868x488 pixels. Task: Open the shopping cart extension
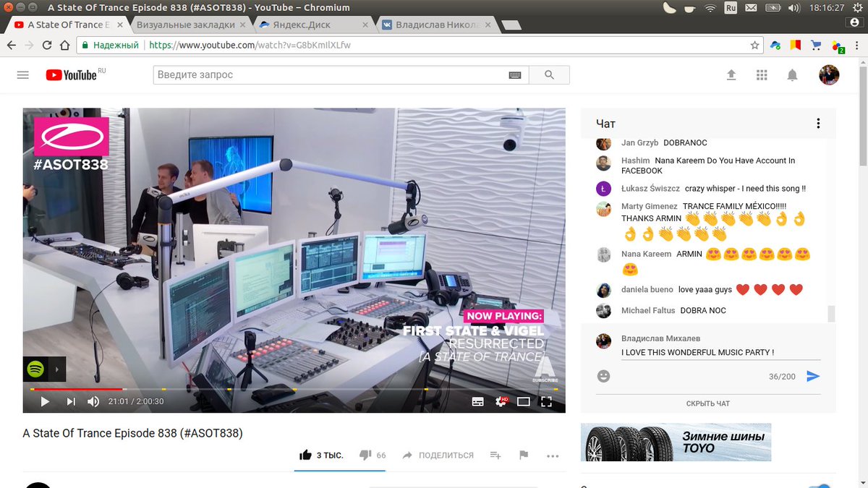tap(816, 45)
